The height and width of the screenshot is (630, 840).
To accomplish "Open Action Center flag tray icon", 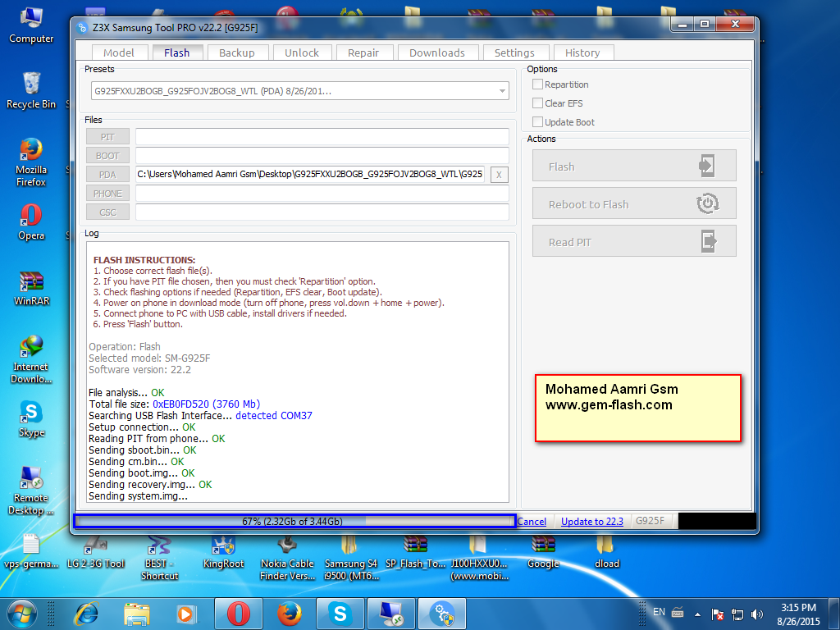I will pos(717,614).
